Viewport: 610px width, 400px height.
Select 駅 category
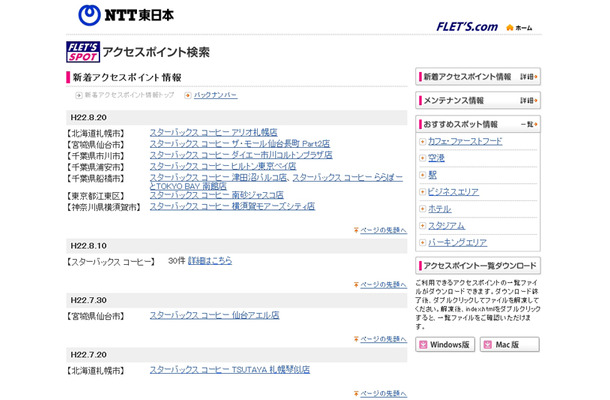(432, 175)
